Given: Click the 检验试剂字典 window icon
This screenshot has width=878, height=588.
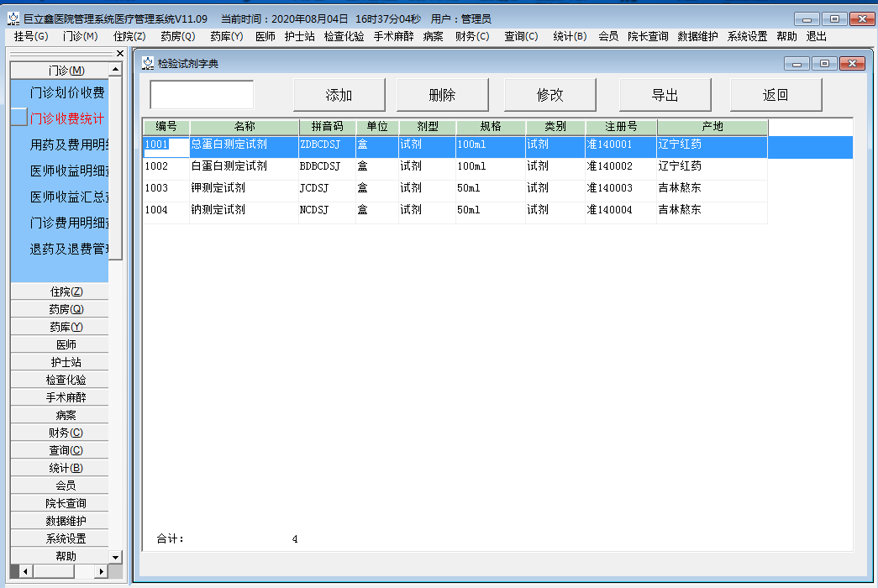Looking at the screenshot, I should click(x=148, y=63).
